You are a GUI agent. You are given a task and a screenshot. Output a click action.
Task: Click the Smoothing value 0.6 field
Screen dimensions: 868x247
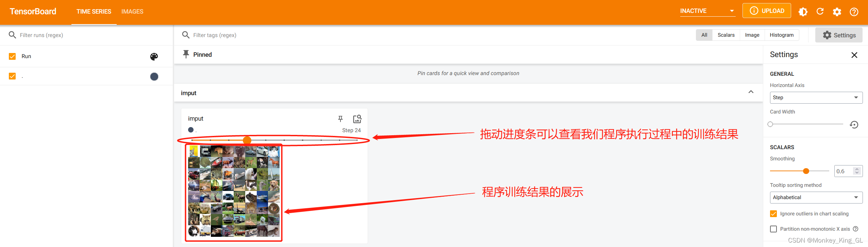[844, 171]
